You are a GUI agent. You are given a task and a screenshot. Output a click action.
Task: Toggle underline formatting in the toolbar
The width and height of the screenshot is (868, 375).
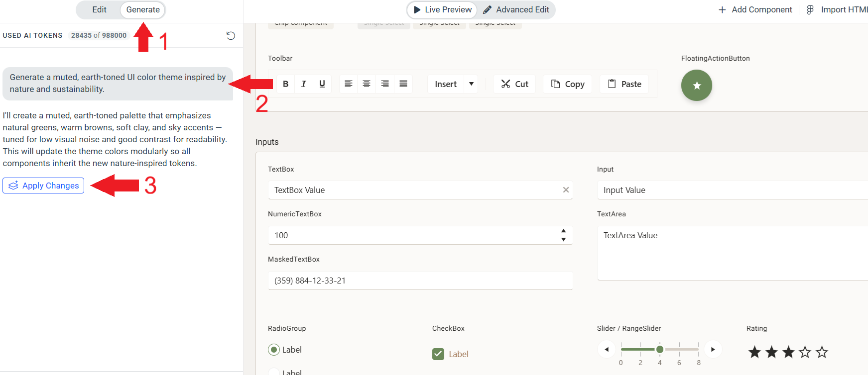point(322,84)
